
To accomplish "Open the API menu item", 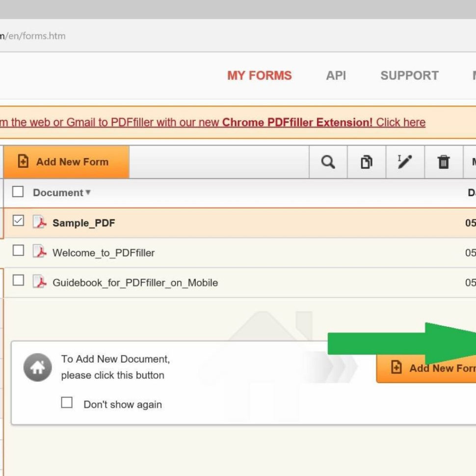I will pos(336,76).
